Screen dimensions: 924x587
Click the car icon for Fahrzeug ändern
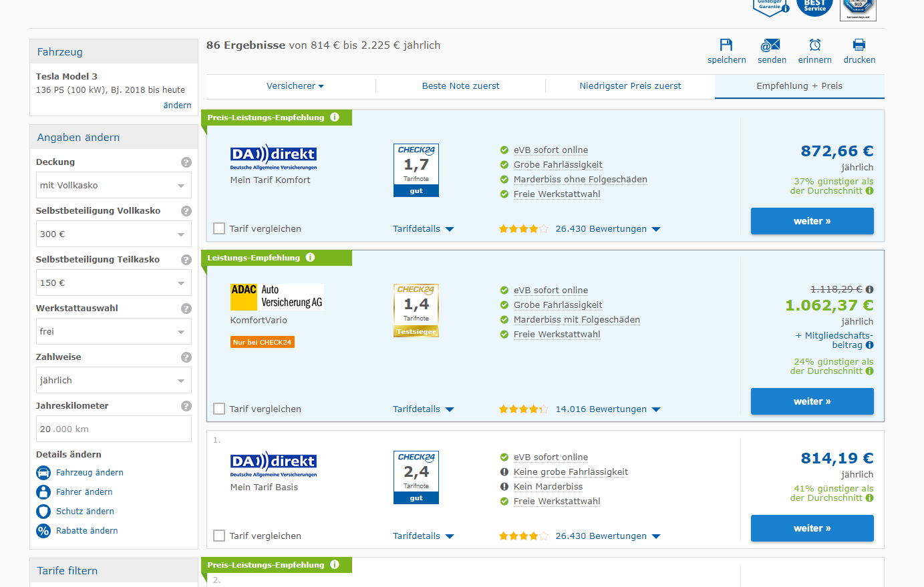[43, 473]
